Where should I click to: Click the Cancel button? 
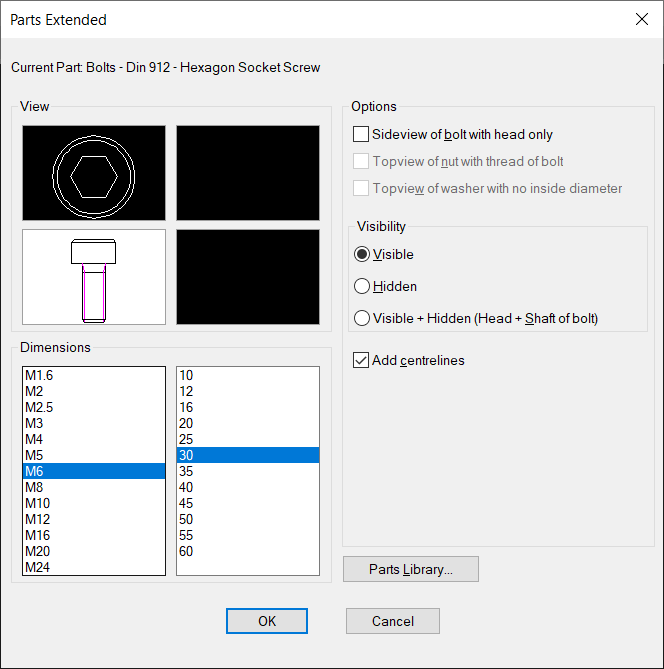pyautogui.click(x=393, y=621)
